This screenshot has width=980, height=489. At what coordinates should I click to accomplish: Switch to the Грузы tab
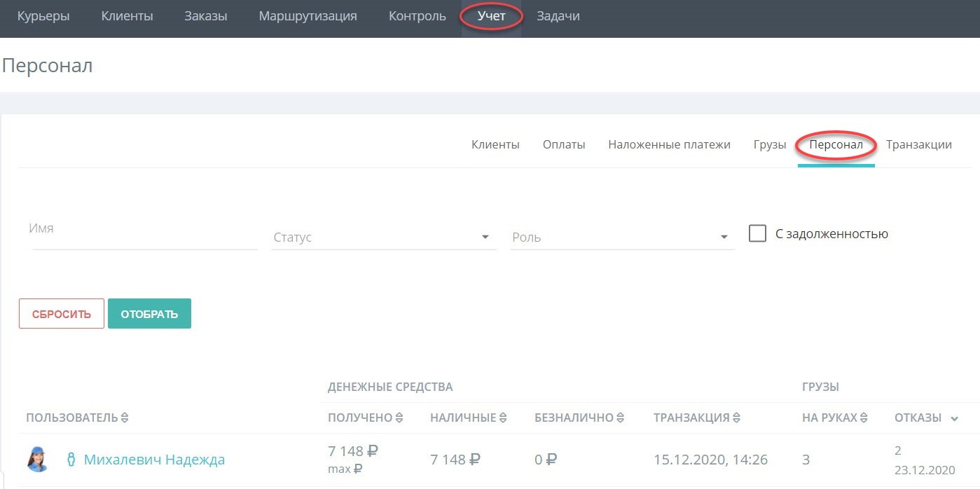(x=770, y=145)
